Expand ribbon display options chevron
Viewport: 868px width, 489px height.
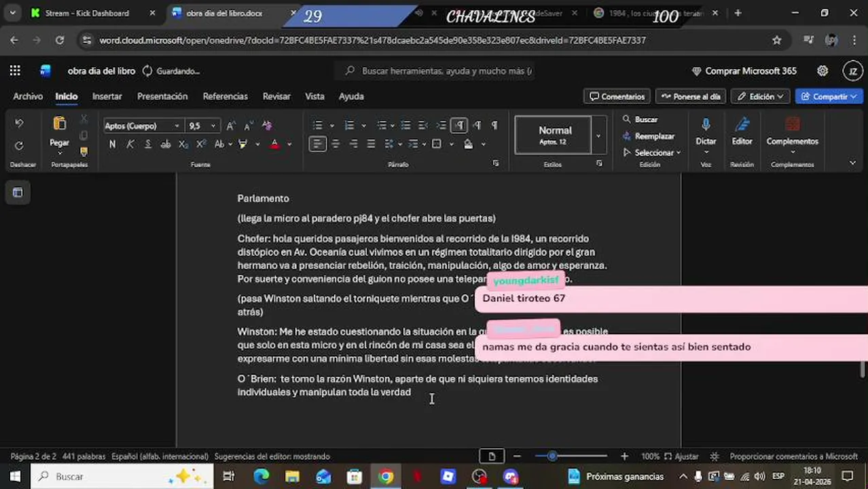pos(852,163)
